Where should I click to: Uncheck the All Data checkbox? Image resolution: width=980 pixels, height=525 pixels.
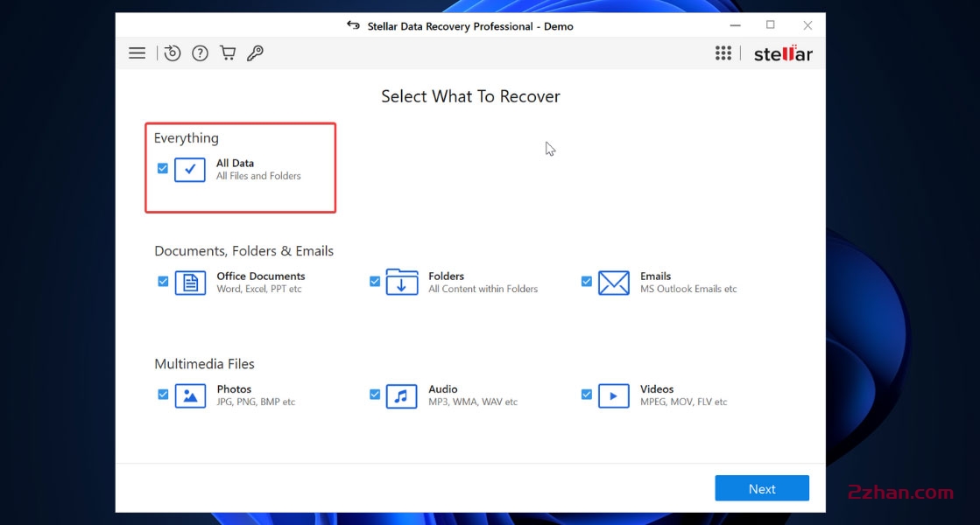pos(162,168)
